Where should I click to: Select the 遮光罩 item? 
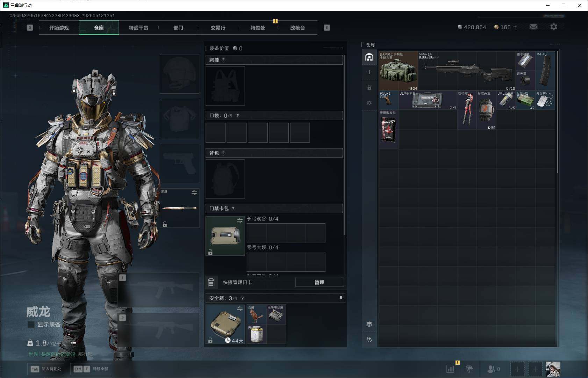pyautogui.click(x=525, y=81)
